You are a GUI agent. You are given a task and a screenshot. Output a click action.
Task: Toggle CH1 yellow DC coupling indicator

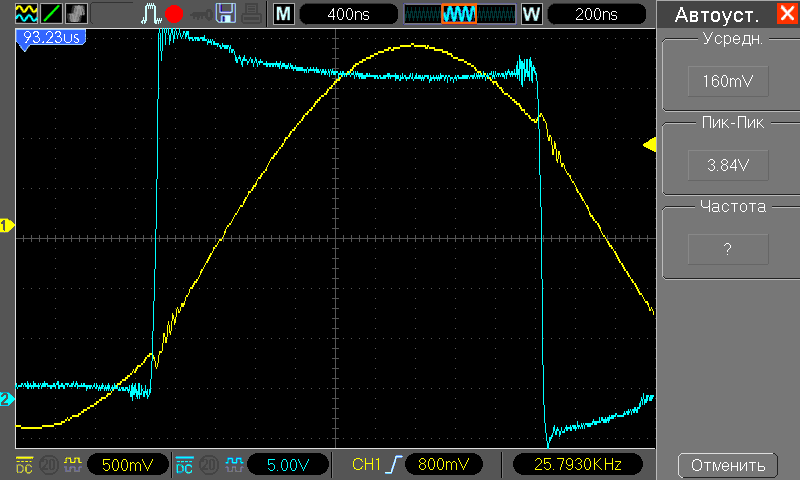click(24, 465)
